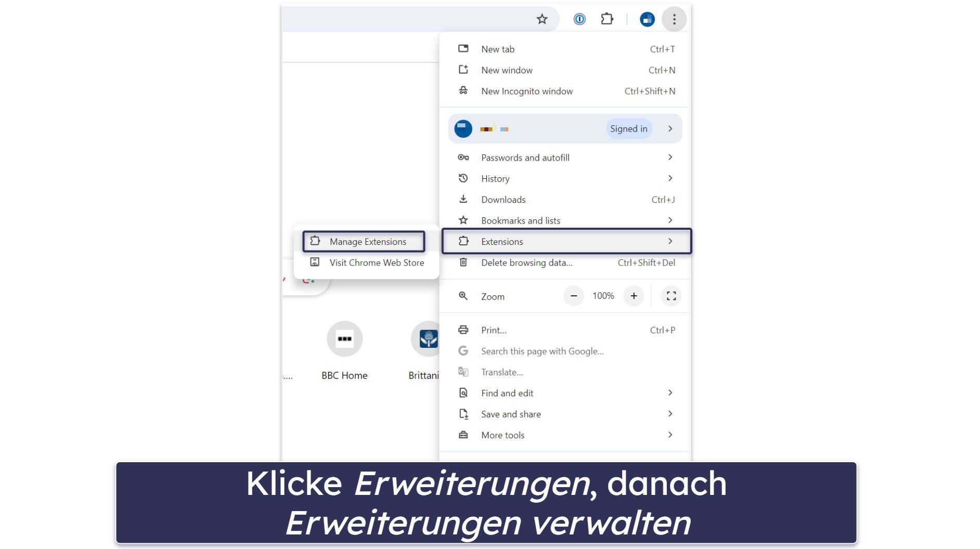
Task: Increase zoom with the plus button
Action: tap(634, 296)
